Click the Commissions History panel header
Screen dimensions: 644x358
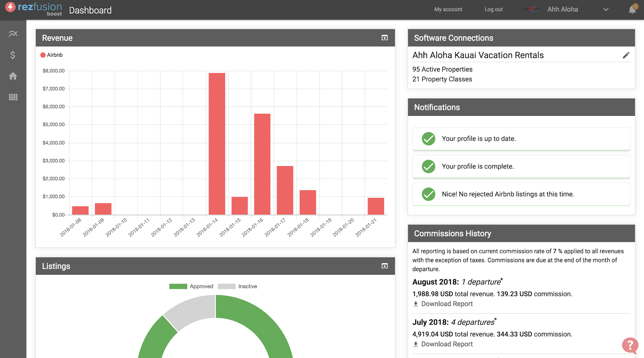(x=521, y=233)
